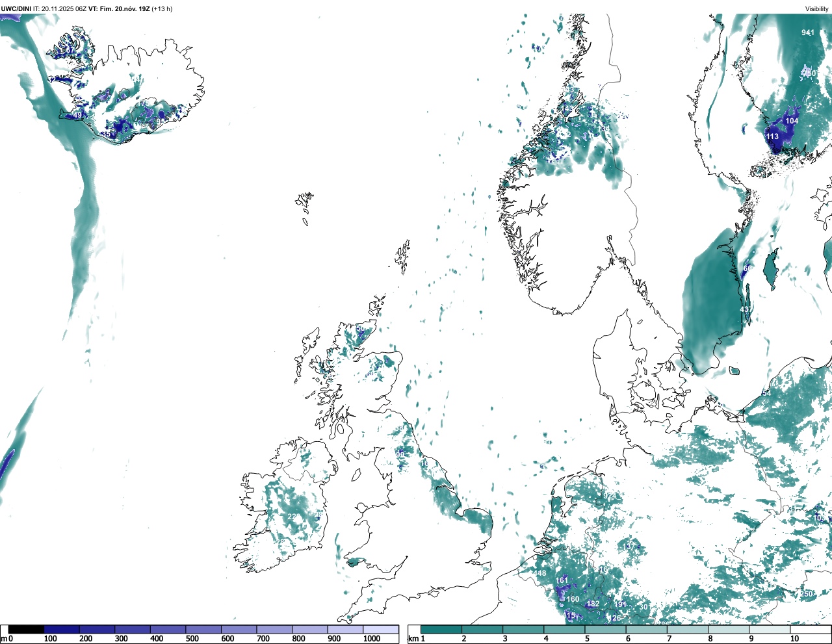Click the 49 value in western Iceland
Image resolution: width=832 pixels, height=644 pixels.
[x=77, y=116]
